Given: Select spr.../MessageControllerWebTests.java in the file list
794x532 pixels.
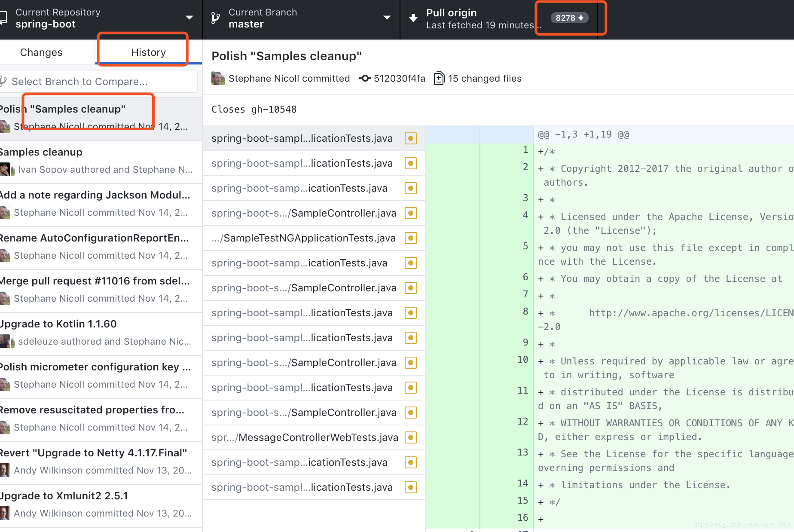Looking at the screenshot, I should 314,437.
